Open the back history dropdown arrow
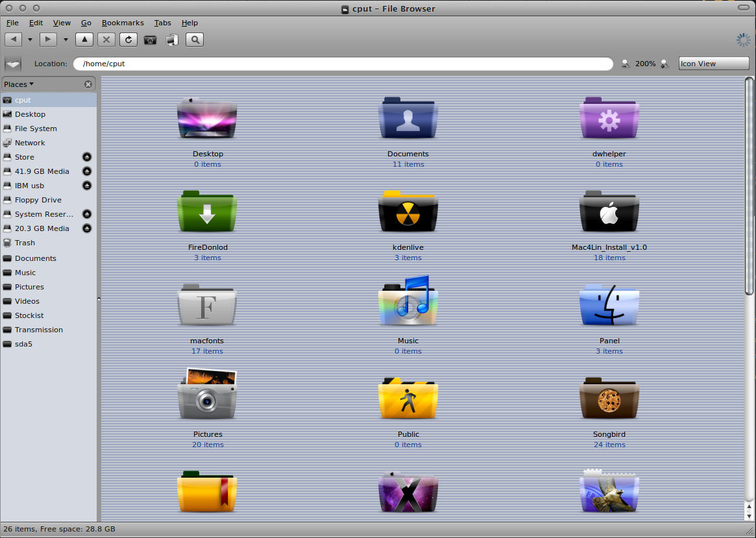This screenshot has width=756, height=538. pyautogui.click(x=30, y=40)
